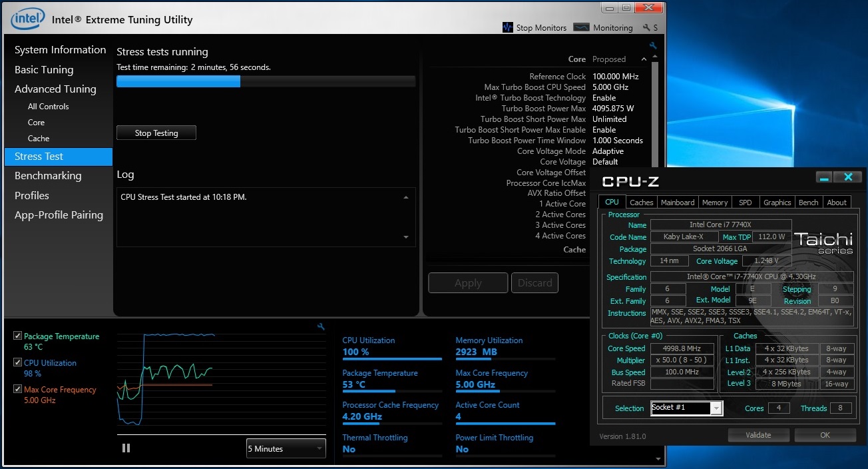Open Basic Tuning section
This screenshot has height=469, width=868.
click(44, 70)
